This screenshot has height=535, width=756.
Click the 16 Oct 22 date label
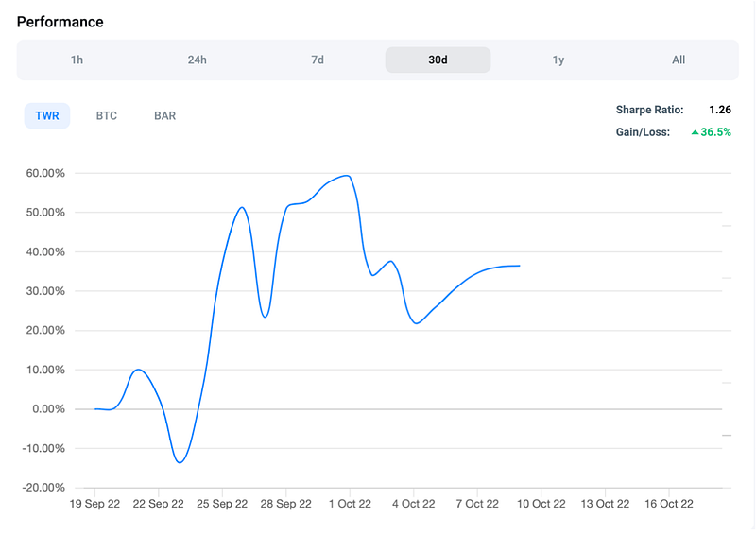668,505
